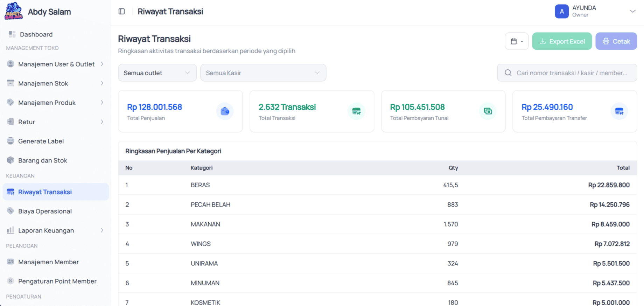The width and height of the screenshot is (644, 306).
Task: Open the Semua outlet dropdown
Action: click(157, 73)
